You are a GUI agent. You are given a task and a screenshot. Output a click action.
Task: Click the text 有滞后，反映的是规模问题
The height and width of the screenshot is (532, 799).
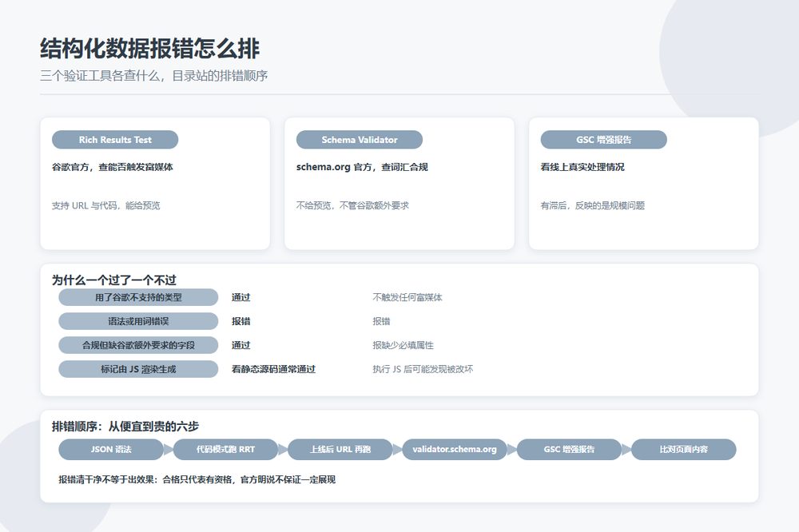point(593,205)
